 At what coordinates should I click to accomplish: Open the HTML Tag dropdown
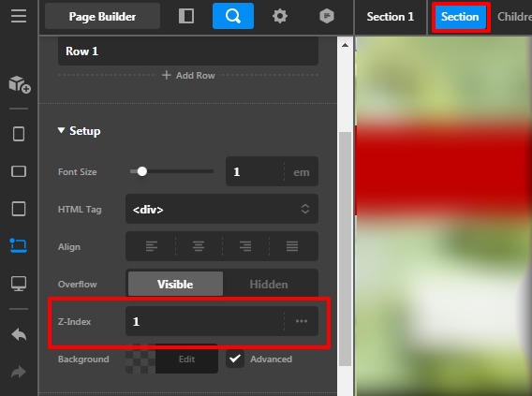click(x=222, y=209)
